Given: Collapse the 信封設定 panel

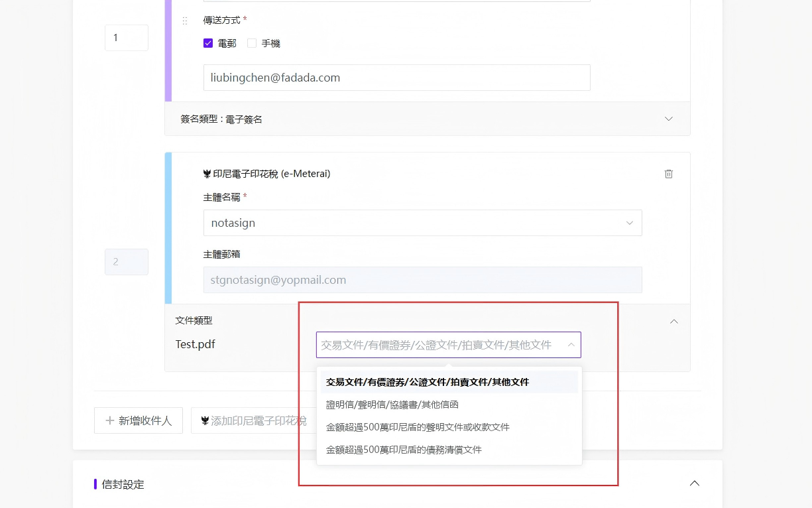Looking at the screenshot, I should pos(695,483).
